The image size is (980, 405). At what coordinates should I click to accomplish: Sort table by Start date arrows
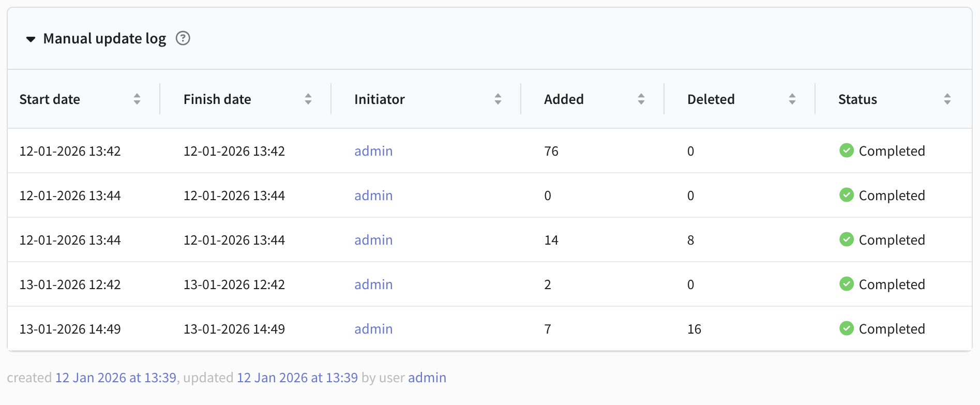coord(137,99)
